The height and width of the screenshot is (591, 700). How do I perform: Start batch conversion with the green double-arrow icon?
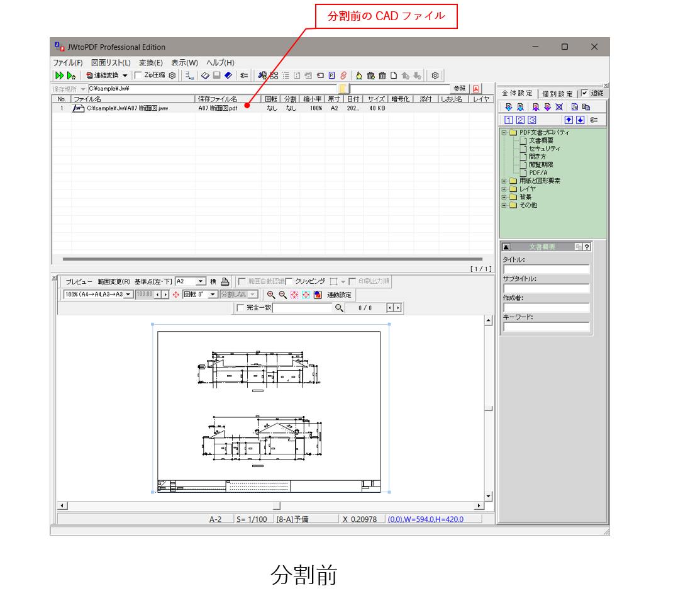(58, 75)
